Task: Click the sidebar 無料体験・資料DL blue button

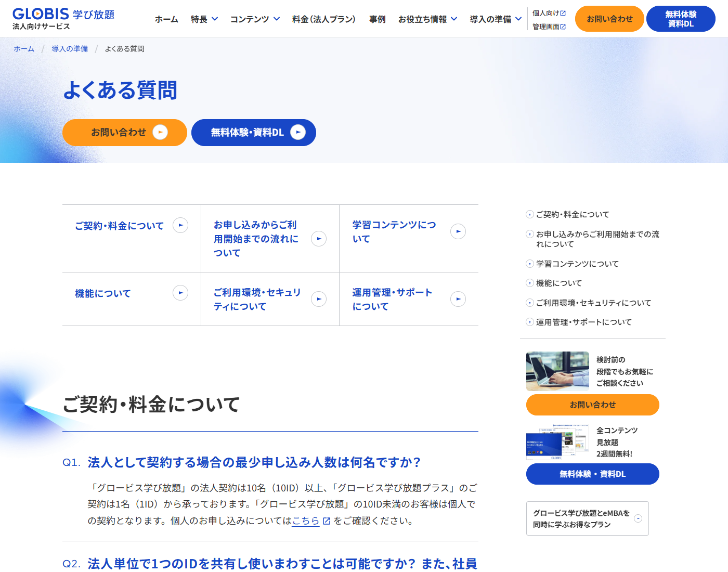Action: coord(593,474)
